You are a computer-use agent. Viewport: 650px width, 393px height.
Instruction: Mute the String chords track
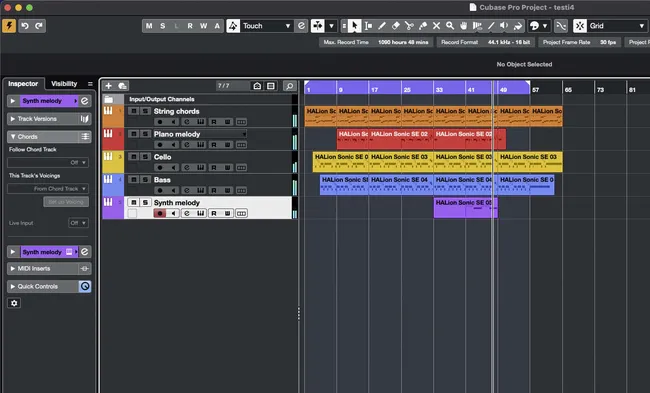(x=133, y=111)
